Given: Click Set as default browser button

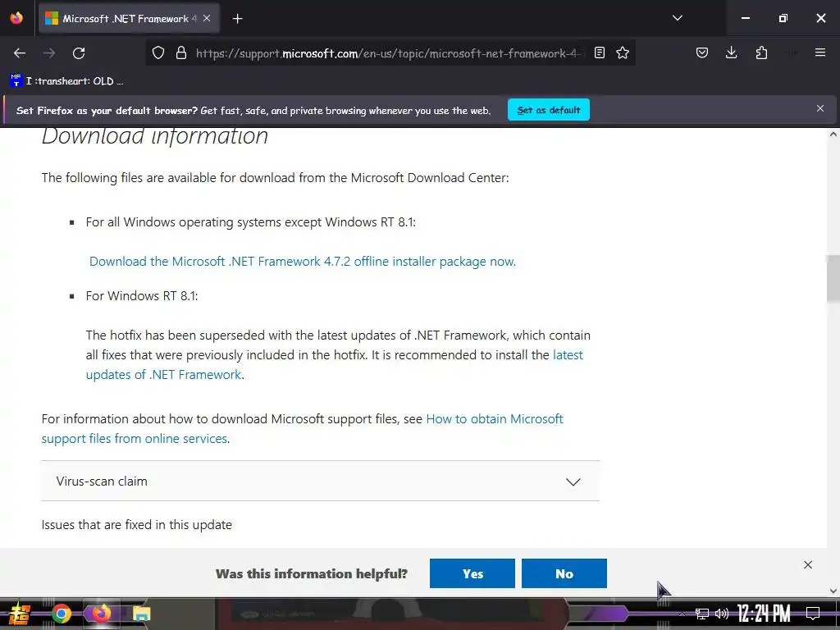Looking at the screenshot, I should point(549,110).
